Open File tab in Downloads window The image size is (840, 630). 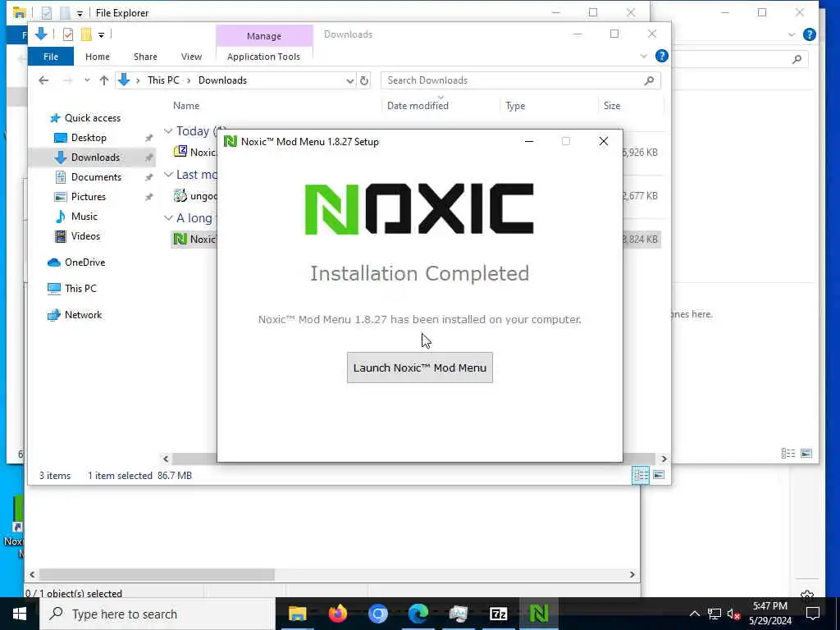pos(51,57)
